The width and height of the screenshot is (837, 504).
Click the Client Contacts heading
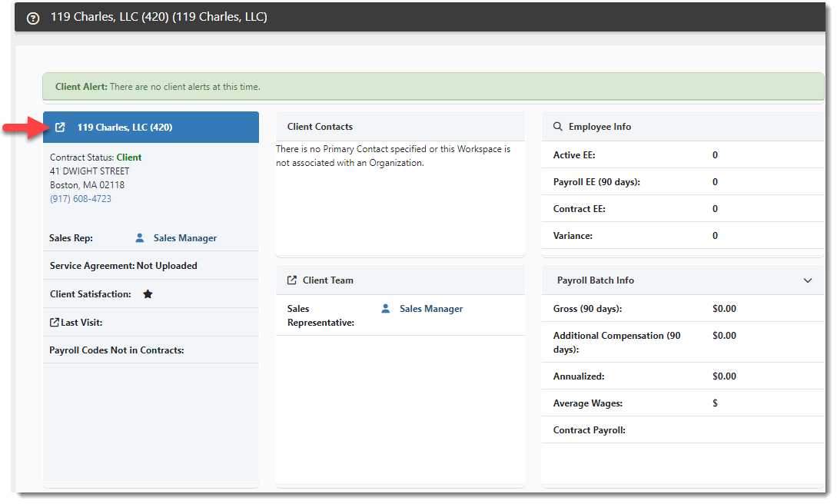click(x=320, y=127)
